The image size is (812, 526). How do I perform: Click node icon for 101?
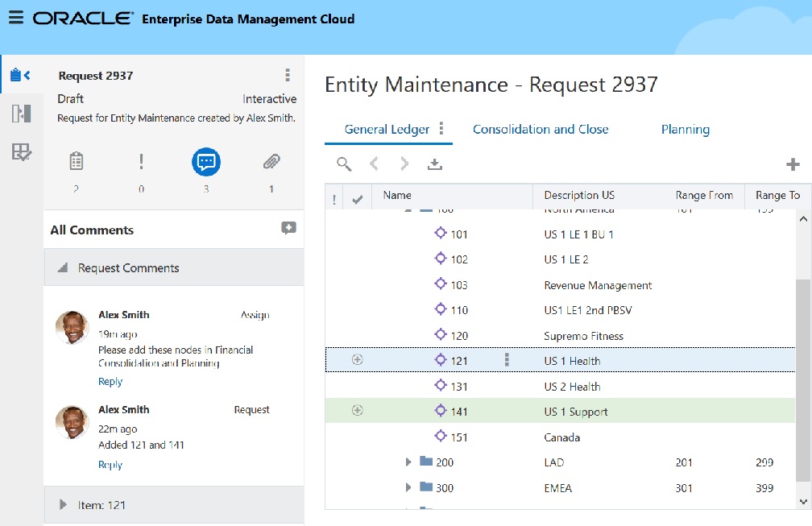[x=440, y=233]
